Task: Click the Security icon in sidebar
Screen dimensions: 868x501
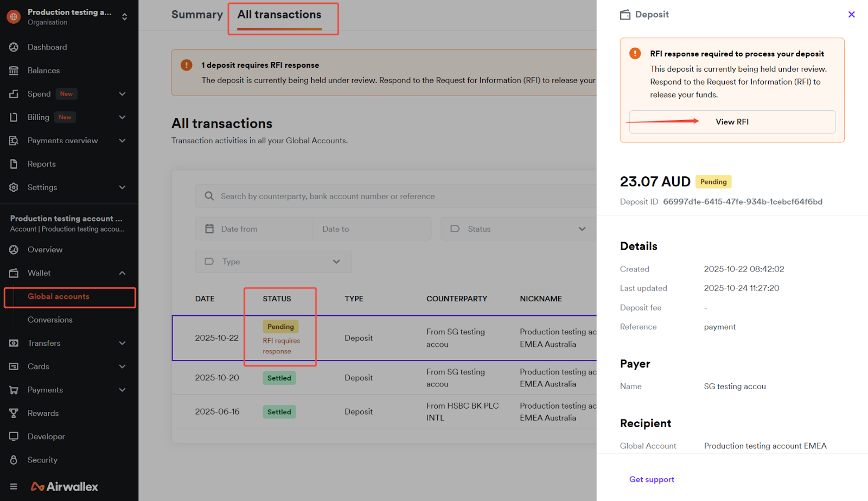Action: point(14,460)
